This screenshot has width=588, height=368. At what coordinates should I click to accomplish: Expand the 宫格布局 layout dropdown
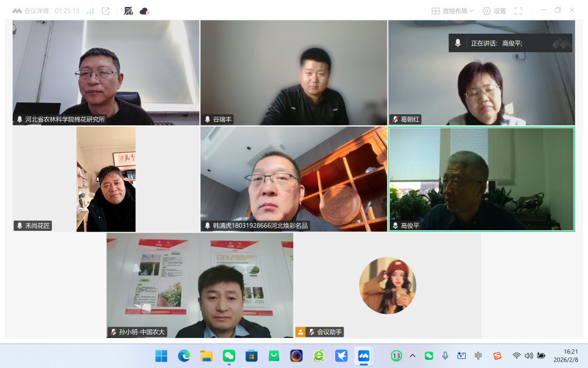click(452, 11)
